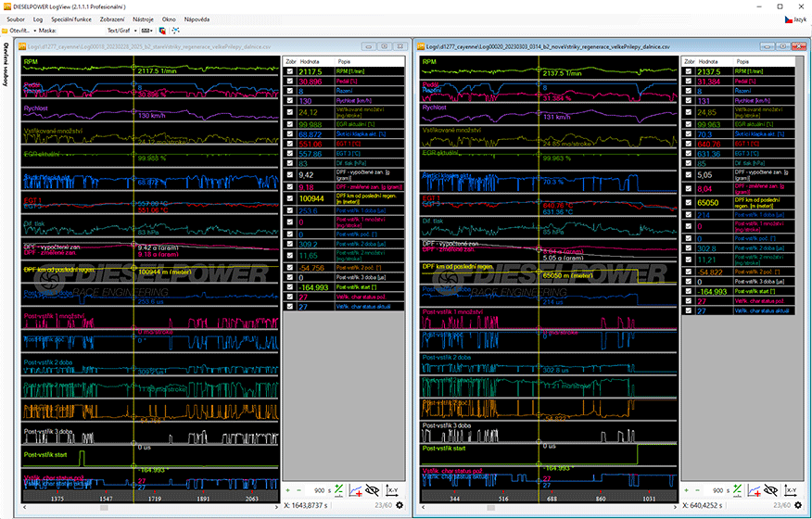The height and width of the screenshot is (519, 812).
Task: Click add-graph chart icon in right log
Action: (754, 490)
